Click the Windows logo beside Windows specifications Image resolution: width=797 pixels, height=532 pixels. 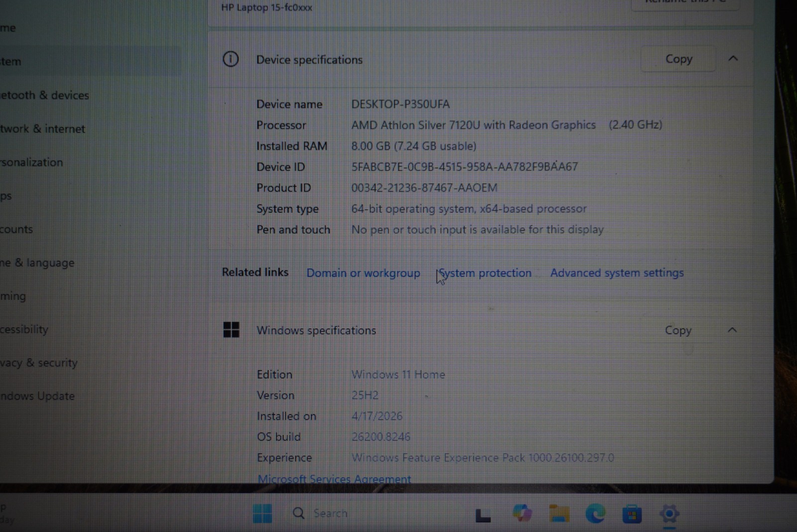pos(231,330)
